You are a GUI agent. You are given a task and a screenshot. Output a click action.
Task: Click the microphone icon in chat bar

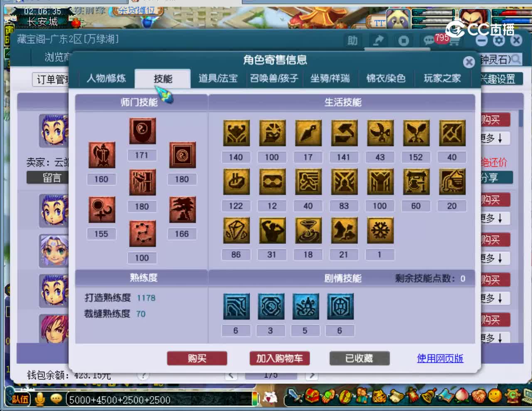pos(40,399)
